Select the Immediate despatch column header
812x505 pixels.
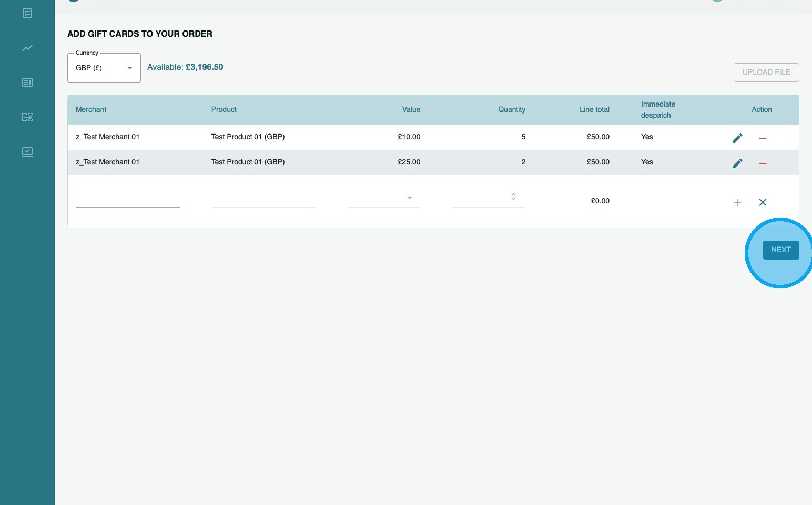pos(658,109)
